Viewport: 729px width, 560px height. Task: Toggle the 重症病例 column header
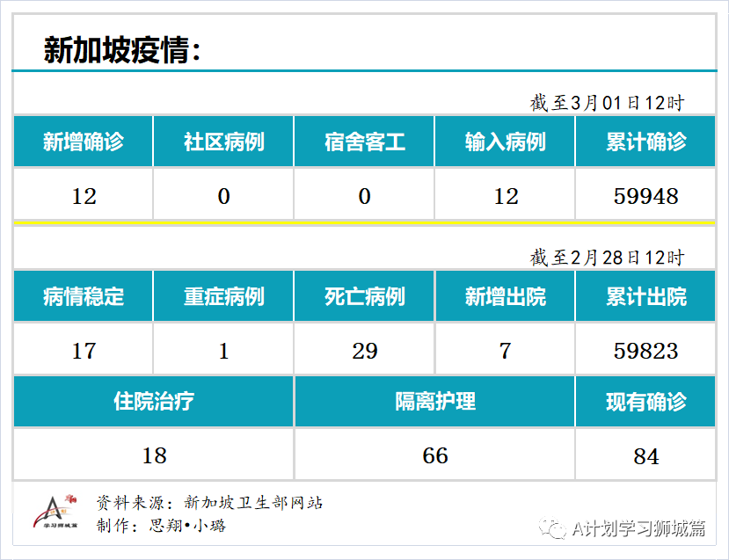tap(223, 296)
